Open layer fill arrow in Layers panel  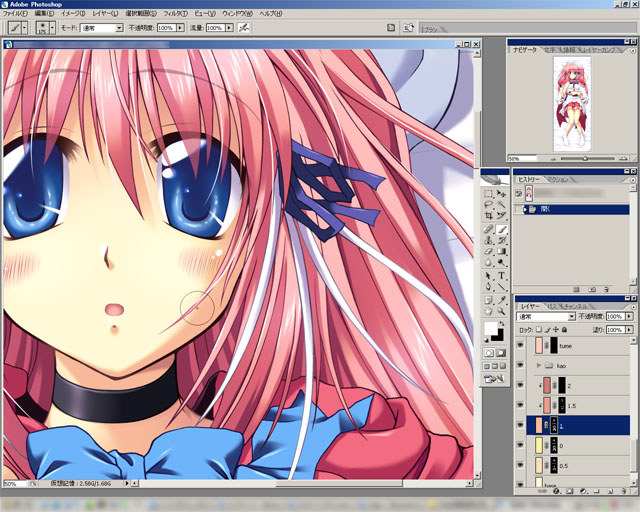pos(629,329)
